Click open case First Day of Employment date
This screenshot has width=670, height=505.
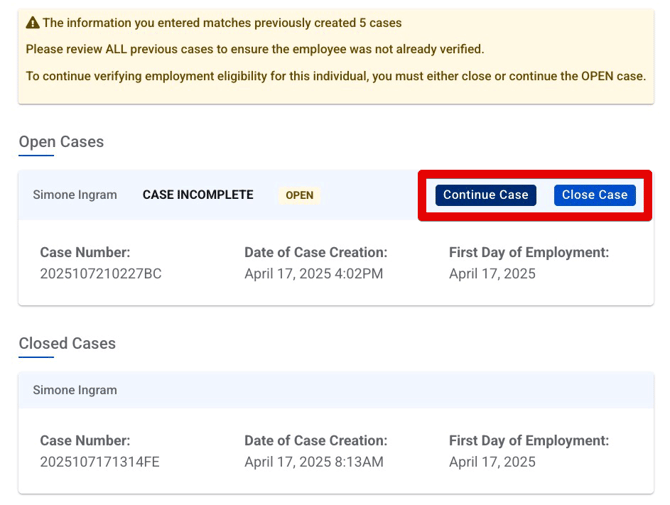492,274
